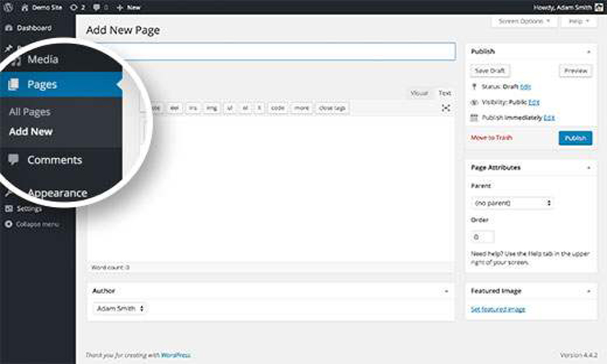Screen dimensions: 607x364
Task: Click the Order number field
Action: [x=483, y=237]
